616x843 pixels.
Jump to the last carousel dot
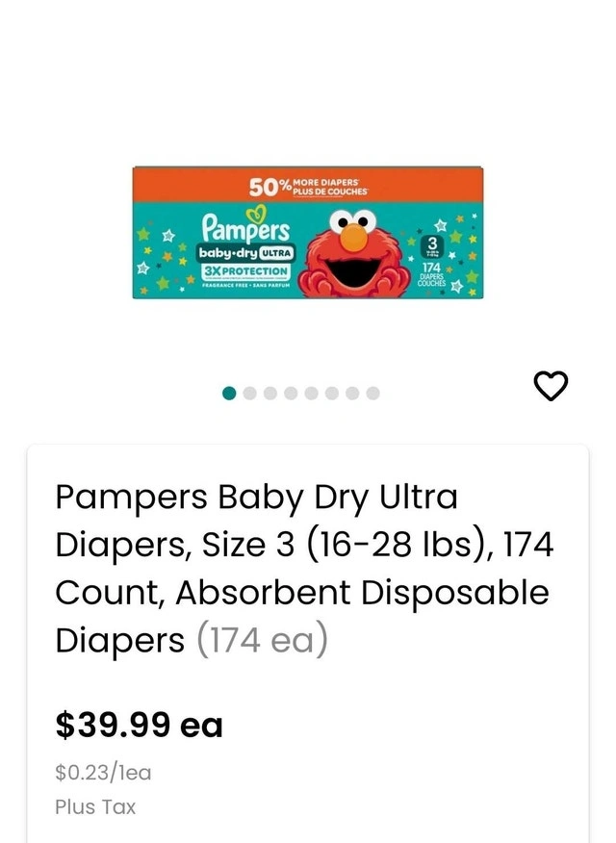point(372,393)
